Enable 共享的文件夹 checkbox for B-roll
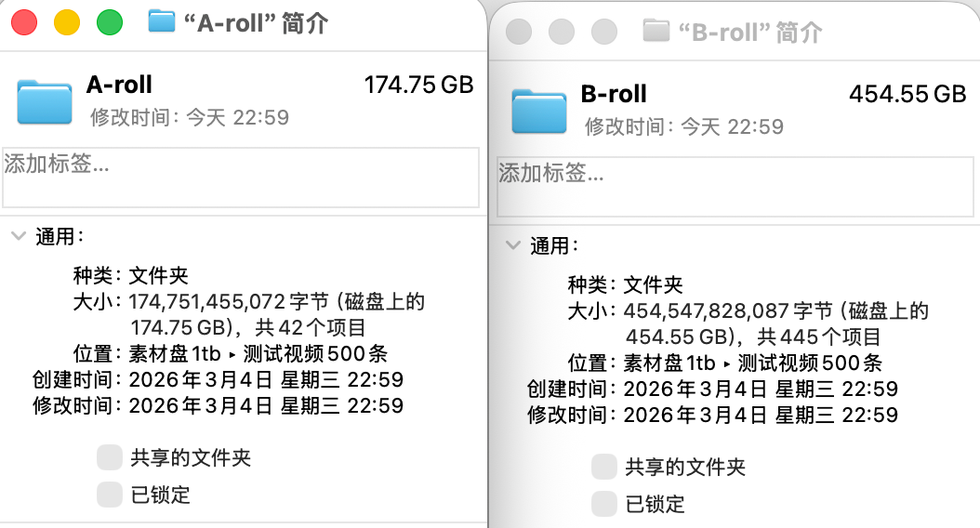The width and height of the screenshot is (980, 528). tap(604, 467)
